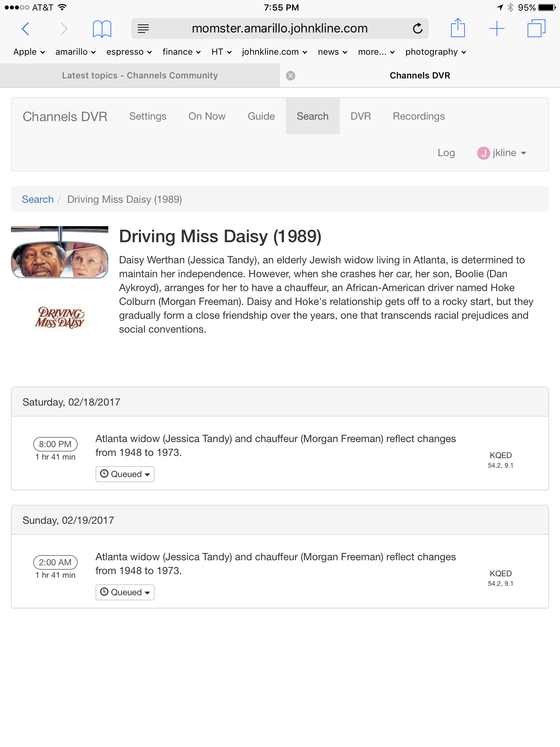Show all tabs overview icon
Image resolution: width=560 pixels, height=747 pixels.
click(x=536, y=28)
